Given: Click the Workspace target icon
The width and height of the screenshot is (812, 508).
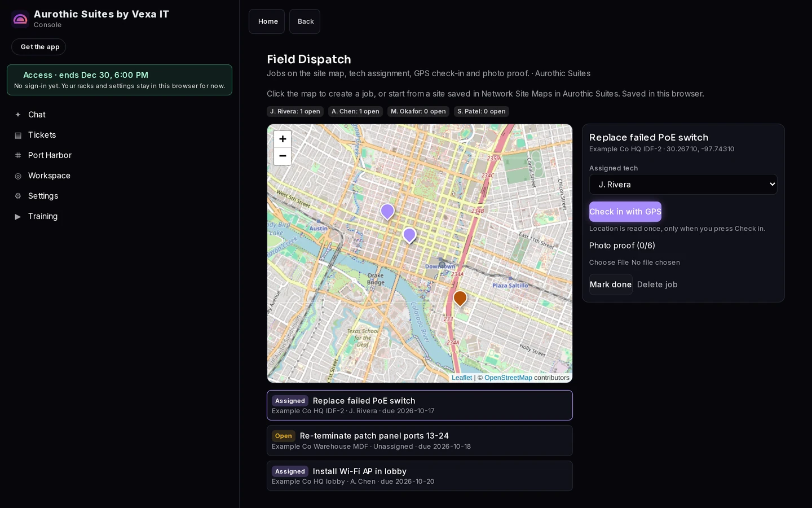Looking at the screenshot, I should point(18,176).
